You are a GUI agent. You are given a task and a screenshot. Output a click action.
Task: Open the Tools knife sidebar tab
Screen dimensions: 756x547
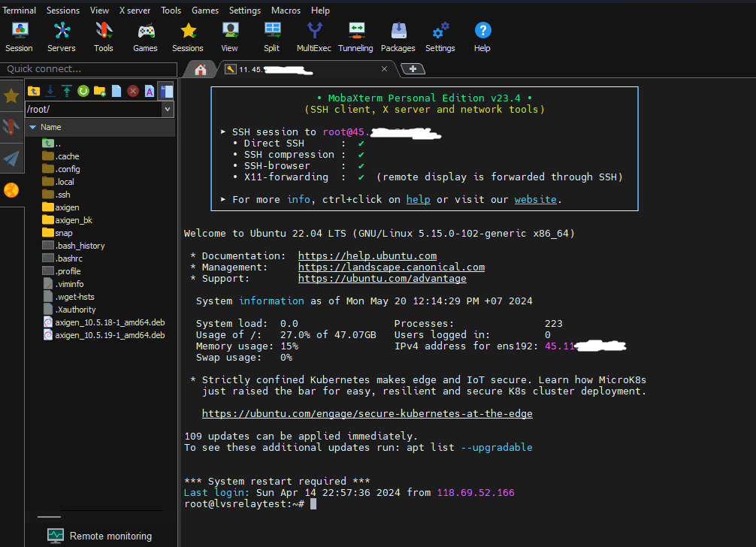pyautogui.click(x=11, y=127)
